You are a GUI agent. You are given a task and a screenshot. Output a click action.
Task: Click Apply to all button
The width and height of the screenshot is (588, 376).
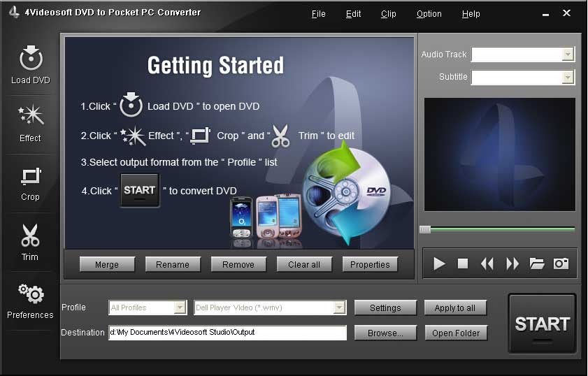tap(455, 308)
